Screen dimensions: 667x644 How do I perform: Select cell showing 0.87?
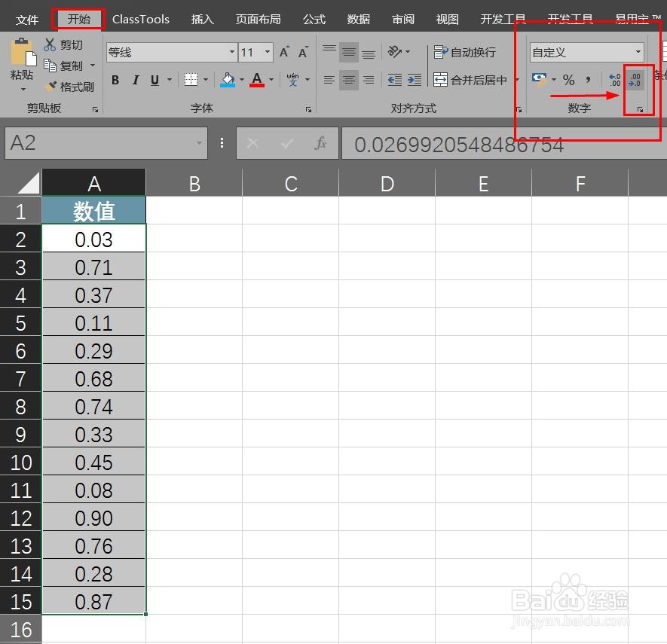pyautogui.click(x=94, y=601)
